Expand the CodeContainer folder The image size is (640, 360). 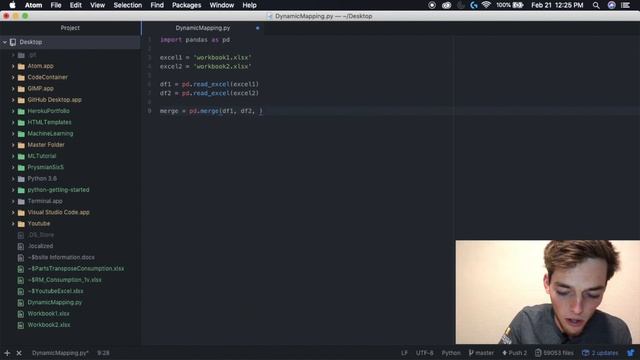[x=13, y=77]
